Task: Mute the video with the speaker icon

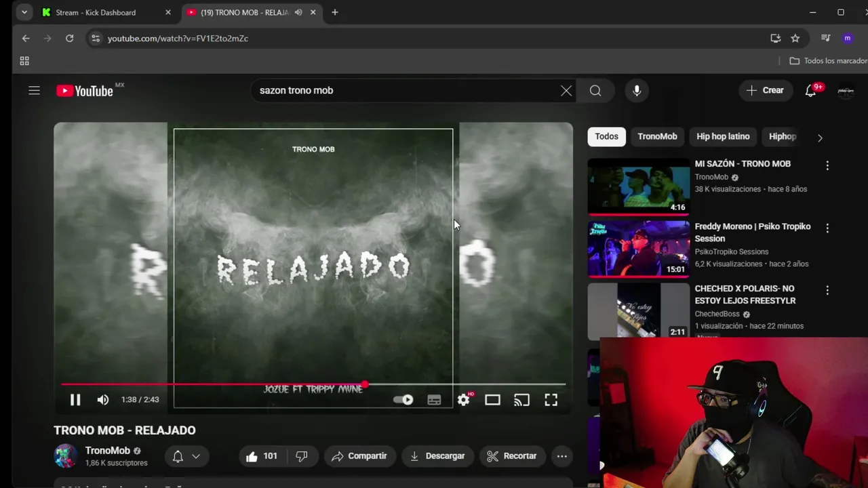Action: coord(103,400)
